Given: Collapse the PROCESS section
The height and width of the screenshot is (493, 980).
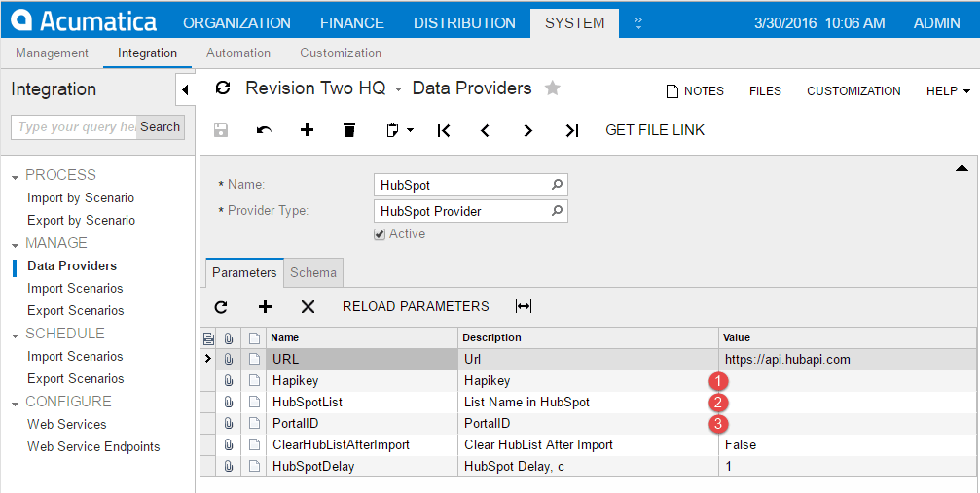Looking at the screenshot, I should coord(15,177).
